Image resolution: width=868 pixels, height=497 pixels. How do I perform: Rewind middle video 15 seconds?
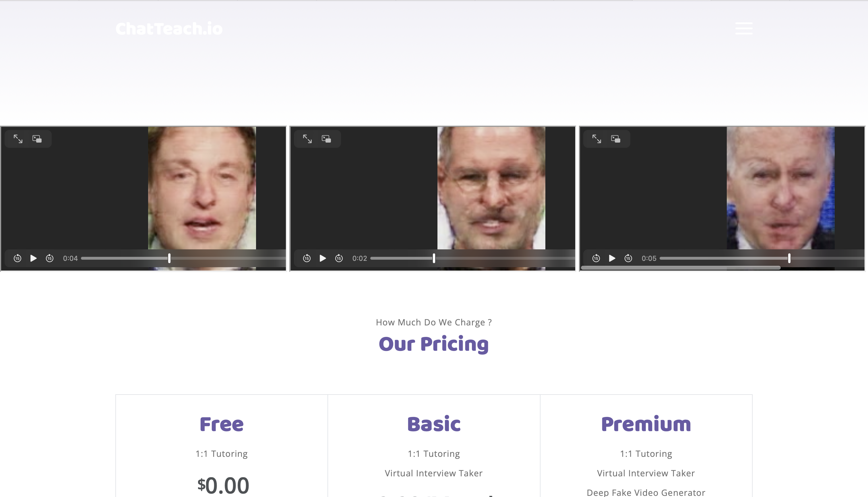307,258
